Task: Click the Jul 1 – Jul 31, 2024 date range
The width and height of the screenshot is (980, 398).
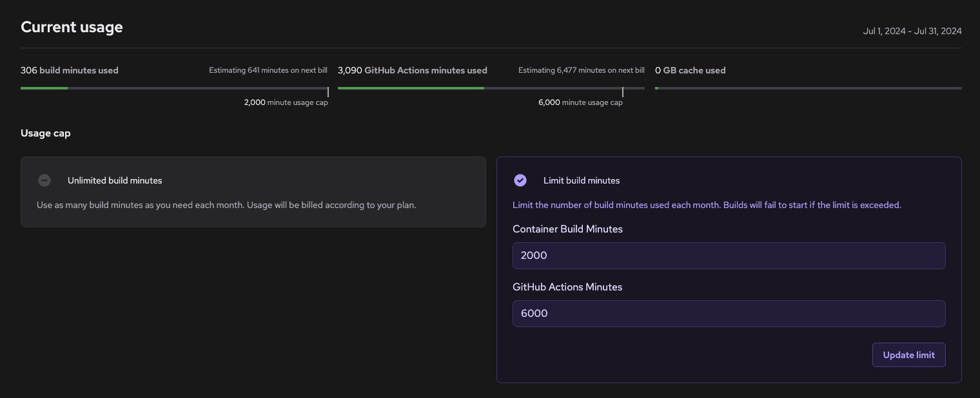Action: (x=912, y=31)
